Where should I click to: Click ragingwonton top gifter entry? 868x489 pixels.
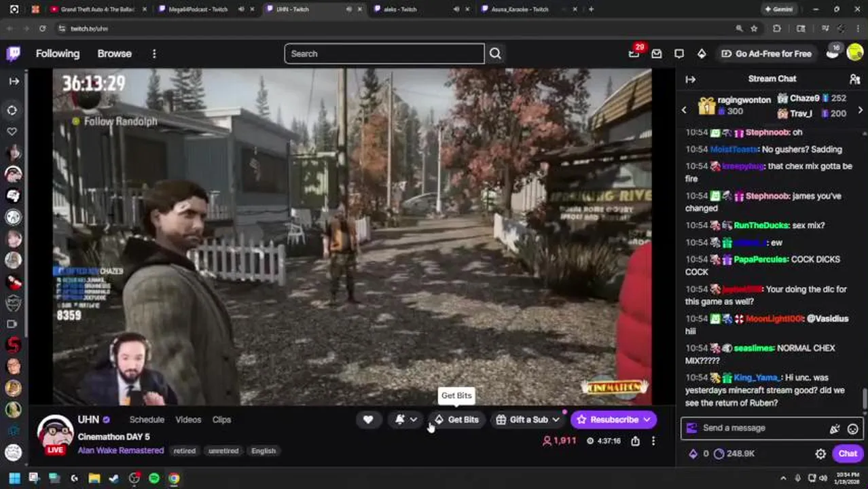click(x=735, y=105)
